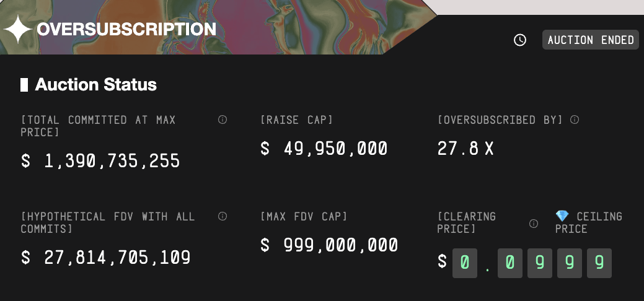This screenshot has width=644, height=301.
Task: Click the 27.8 X oversubscribed value
Action: tap(465, 148)
